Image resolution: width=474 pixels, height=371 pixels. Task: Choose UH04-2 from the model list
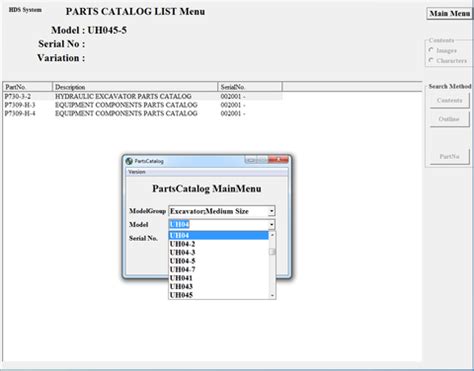click(219, 244)
